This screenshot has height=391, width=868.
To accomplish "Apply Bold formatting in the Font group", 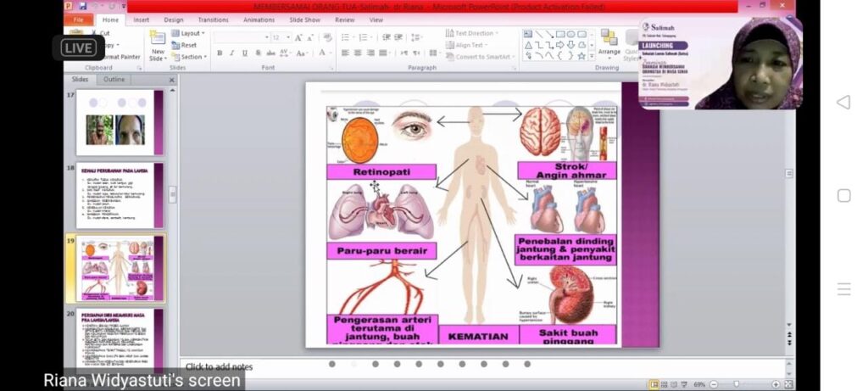I will (220, 53).
